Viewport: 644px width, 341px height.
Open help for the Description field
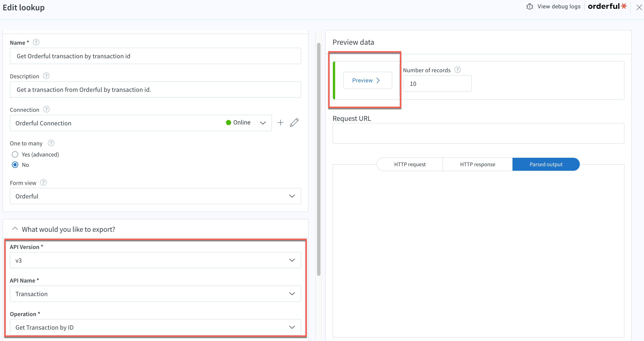pyautogui.click(x=46, y=76)
